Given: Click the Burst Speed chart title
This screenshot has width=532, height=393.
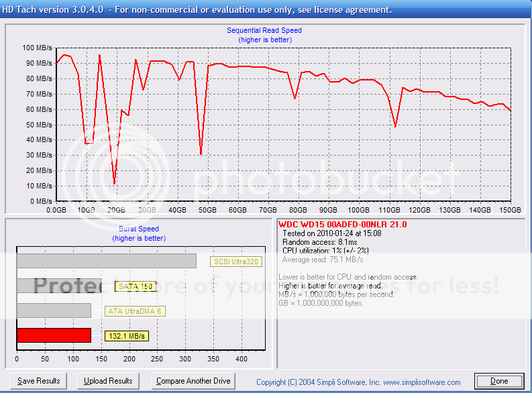Looking at the screenshot, I should click(139, 229).
